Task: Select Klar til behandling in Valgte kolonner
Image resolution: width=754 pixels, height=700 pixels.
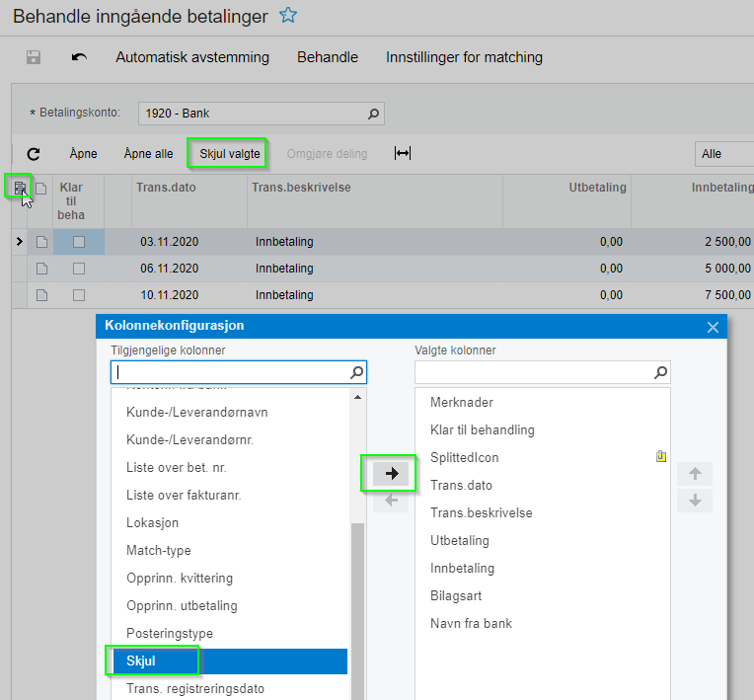Action: (x=483, y=429)
